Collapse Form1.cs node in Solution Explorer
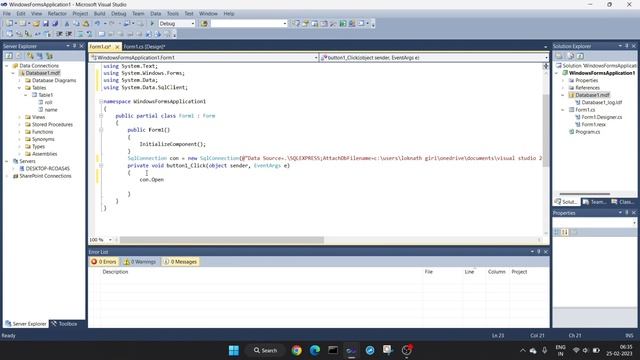The height and width of the screenshot is (360, 640). 563,110
